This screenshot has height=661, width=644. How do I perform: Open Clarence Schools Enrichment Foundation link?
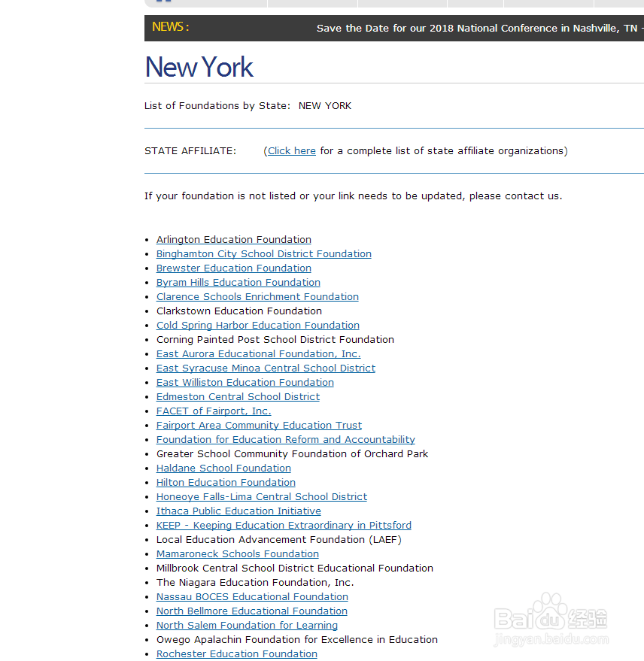pyautogui.click(x=257, y=297)
